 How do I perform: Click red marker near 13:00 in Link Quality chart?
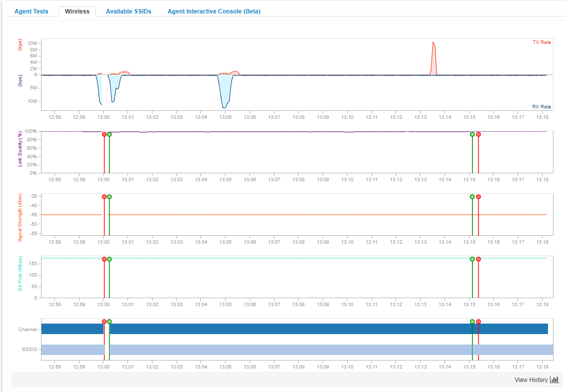104,134
